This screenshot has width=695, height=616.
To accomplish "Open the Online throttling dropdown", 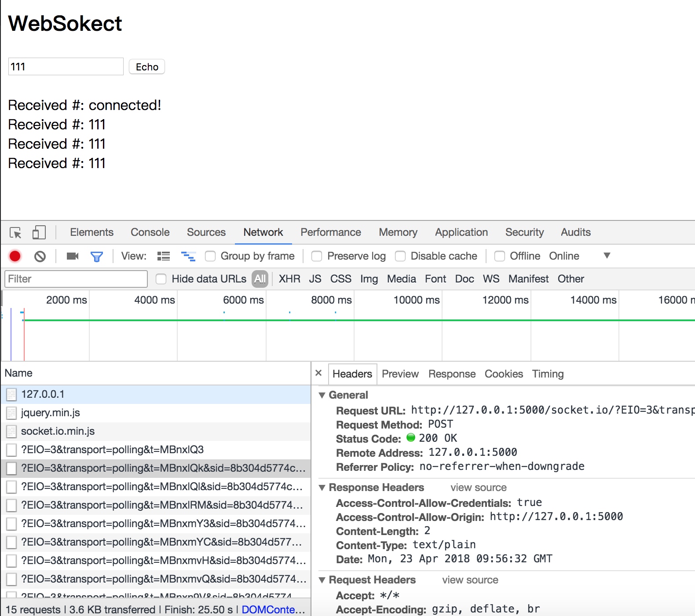I will pos(607,256).
